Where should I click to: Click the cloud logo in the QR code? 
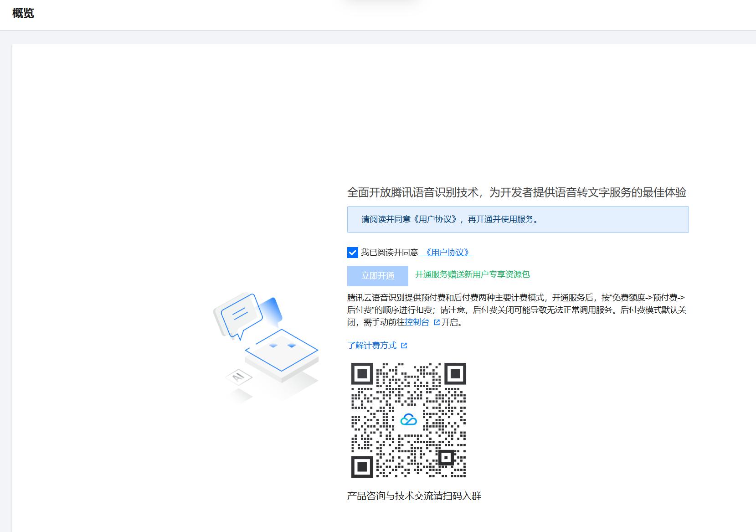pyautogui.click(x=409, y=419)
